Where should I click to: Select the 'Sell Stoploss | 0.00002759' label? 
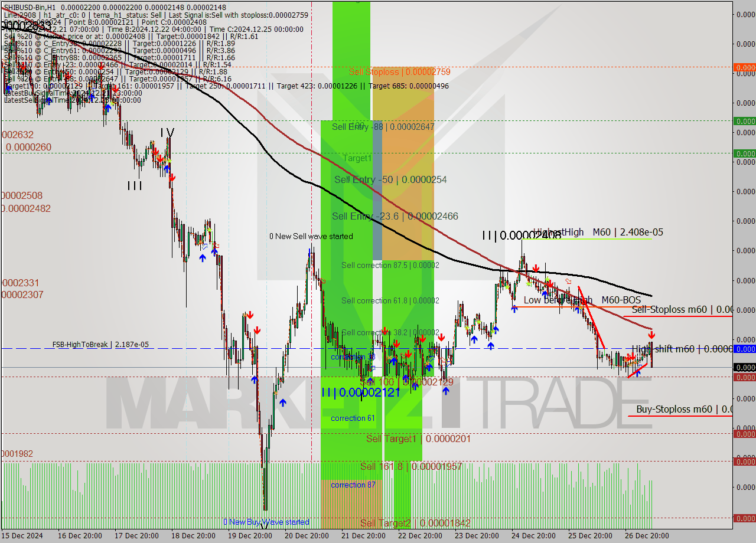click(x=399, y=72)
